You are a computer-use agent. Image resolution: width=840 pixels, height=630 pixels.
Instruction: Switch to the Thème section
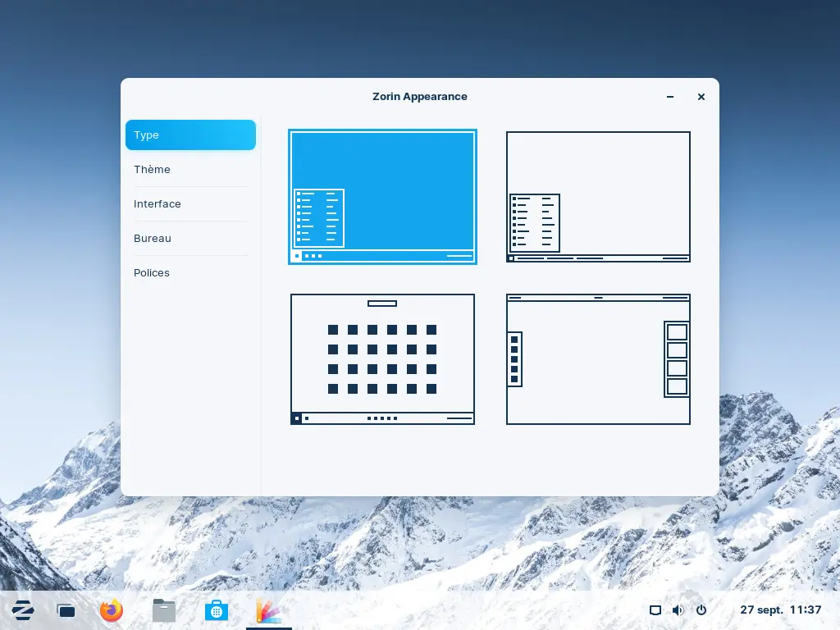190,170
